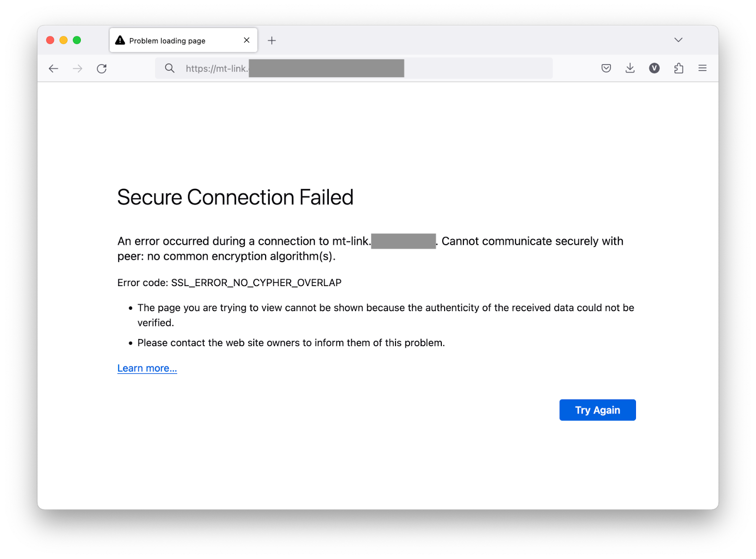
Task: Reload the current page
Action: [x=102, y=68]
